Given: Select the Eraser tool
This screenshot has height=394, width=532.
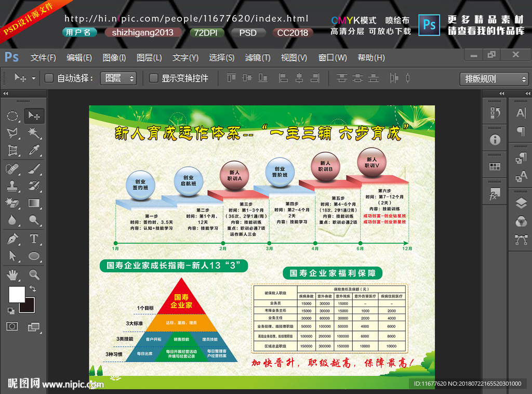Looking at the screenshot, I should [x=12, y=203].
